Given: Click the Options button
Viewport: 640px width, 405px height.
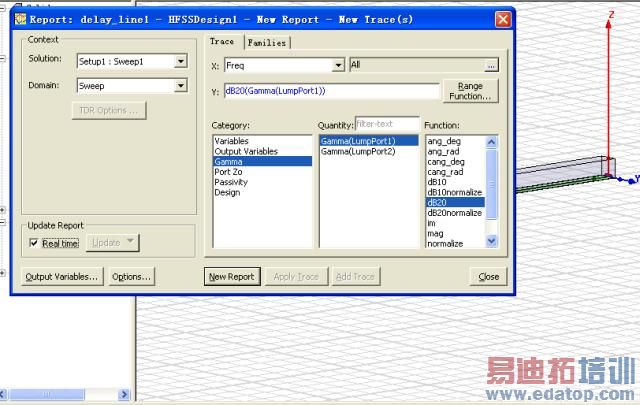Looking at the screenshot, I should pos(131,277).
